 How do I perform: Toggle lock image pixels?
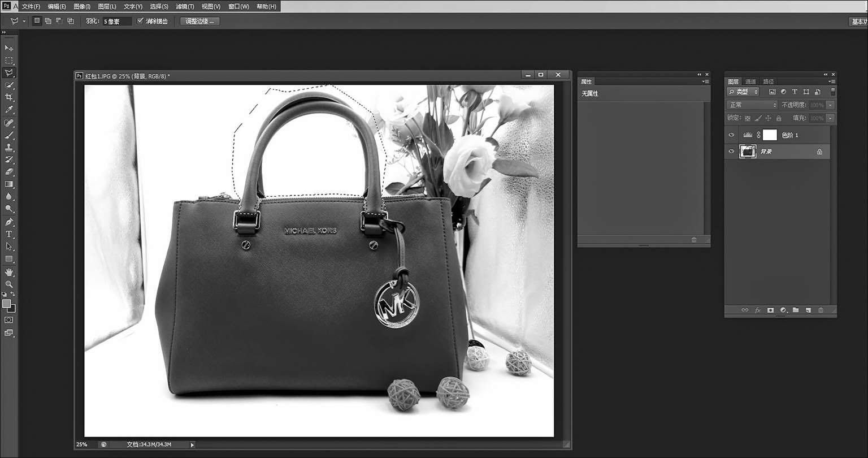pos(758,118)
